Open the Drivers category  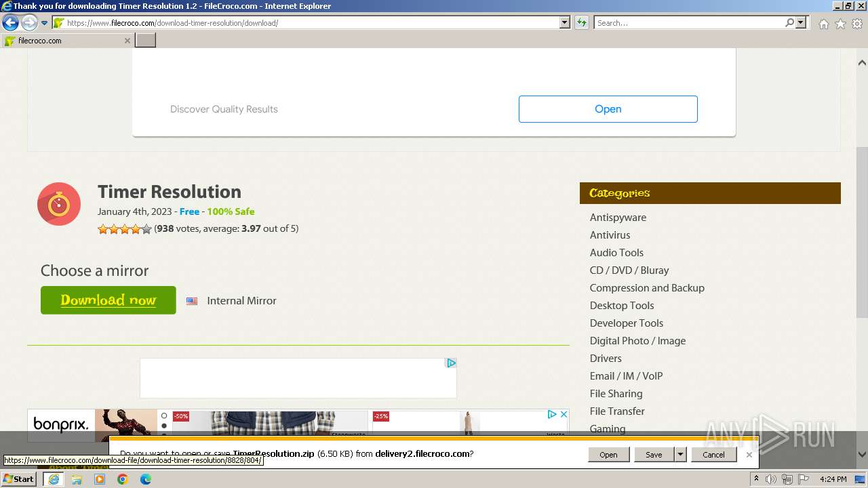click(606, 359)
